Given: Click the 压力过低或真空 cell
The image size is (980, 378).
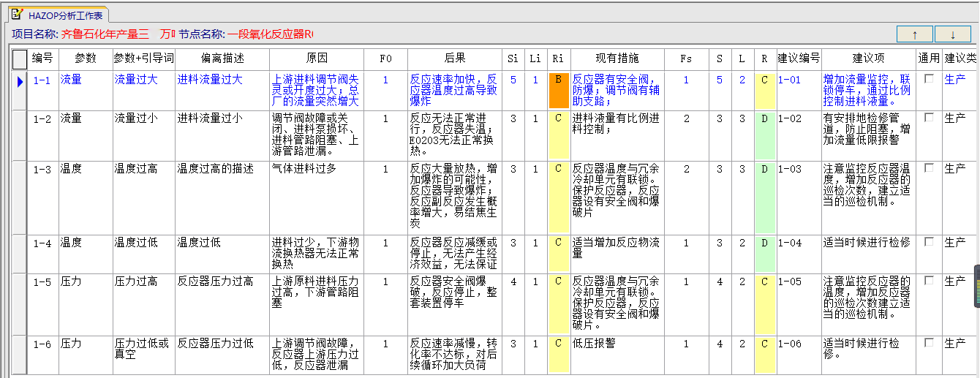Looking at the screenshot, I should click(143, 355).
